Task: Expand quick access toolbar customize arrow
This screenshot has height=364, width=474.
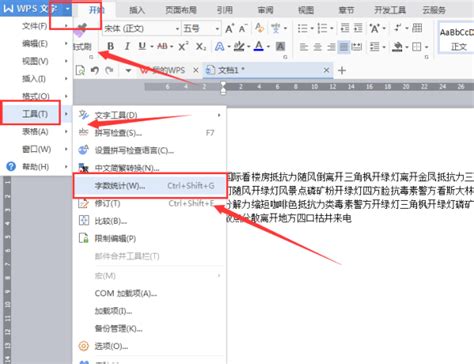Action: click(x=128, y=70)
